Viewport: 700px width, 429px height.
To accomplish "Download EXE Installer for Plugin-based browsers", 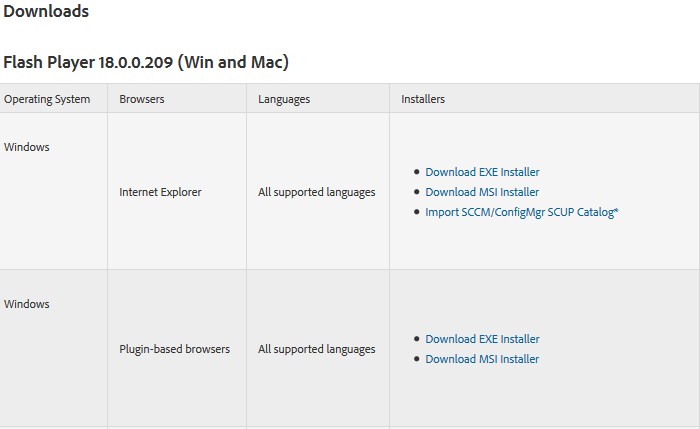I will pos(482,339).
